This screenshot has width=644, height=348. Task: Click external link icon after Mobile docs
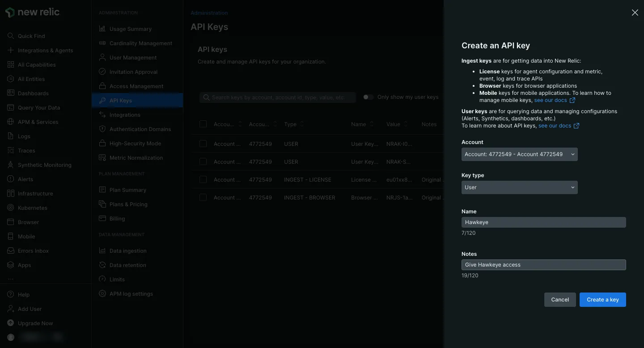pos(572,100)
